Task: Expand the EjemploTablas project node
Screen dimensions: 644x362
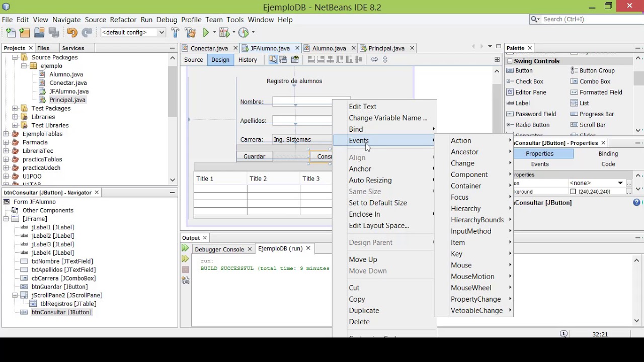Action: tap(6, 134)
